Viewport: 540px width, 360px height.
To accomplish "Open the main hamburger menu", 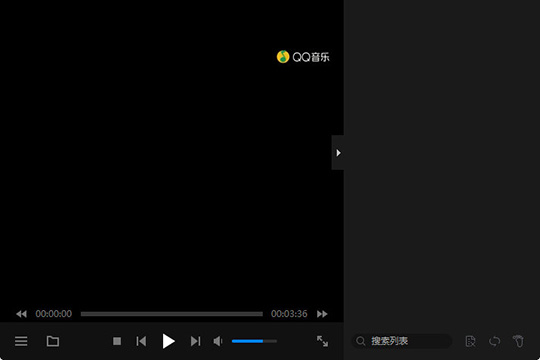I will coord(21,341).
